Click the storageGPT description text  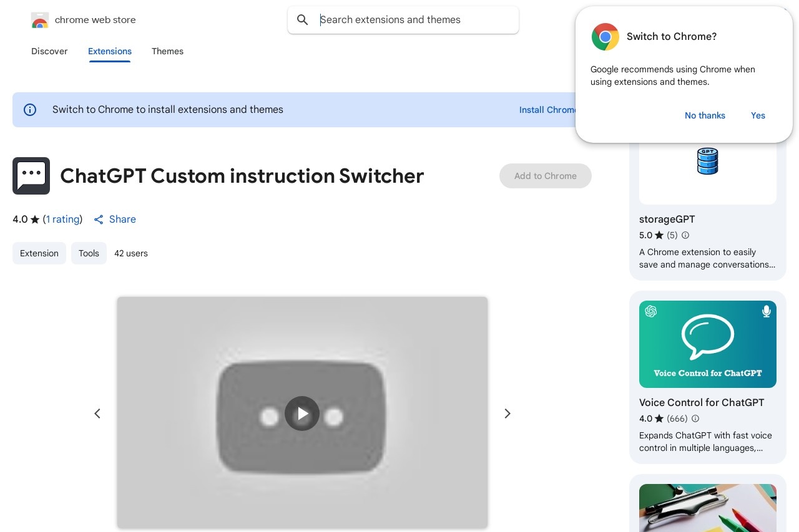(707, 258)
